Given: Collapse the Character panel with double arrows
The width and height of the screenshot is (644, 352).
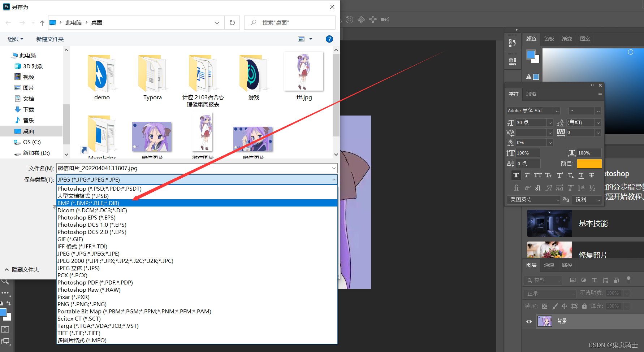Looking at the screenshot, I should (592, 85).
